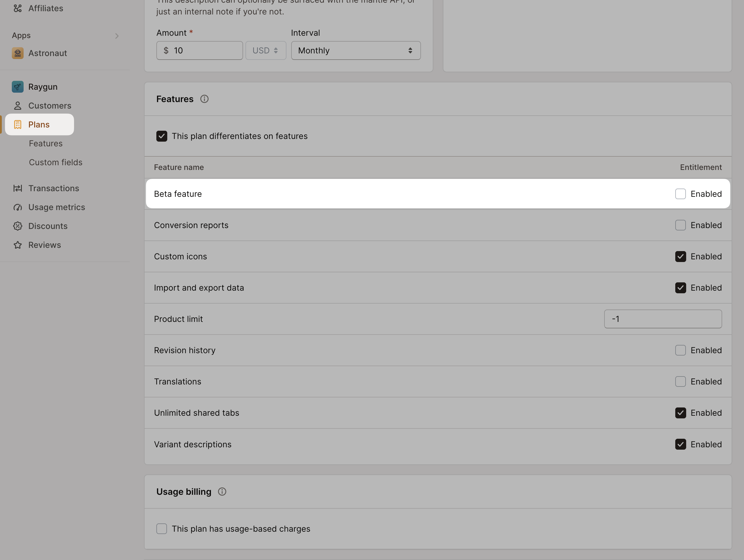Go to Customers page

50,106
